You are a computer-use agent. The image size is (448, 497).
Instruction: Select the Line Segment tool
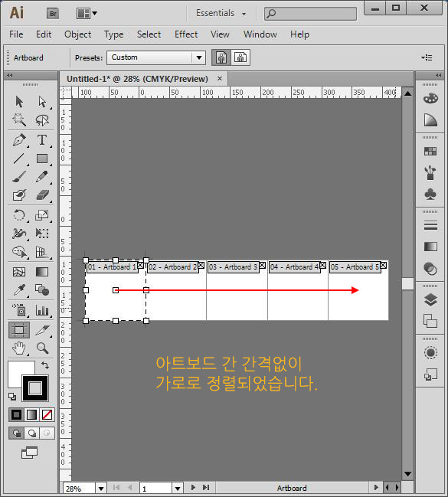coord(19,159)
